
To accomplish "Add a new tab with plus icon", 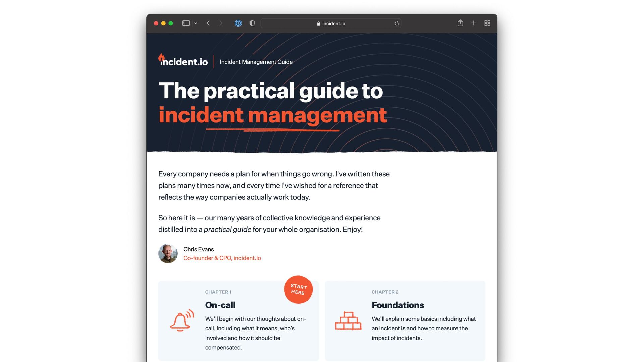I will 474,23.
